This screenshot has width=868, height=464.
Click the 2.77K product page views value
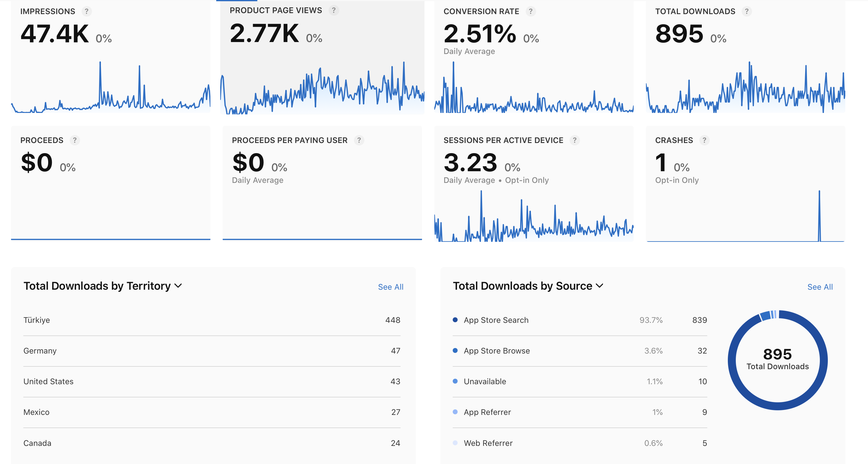264,33
